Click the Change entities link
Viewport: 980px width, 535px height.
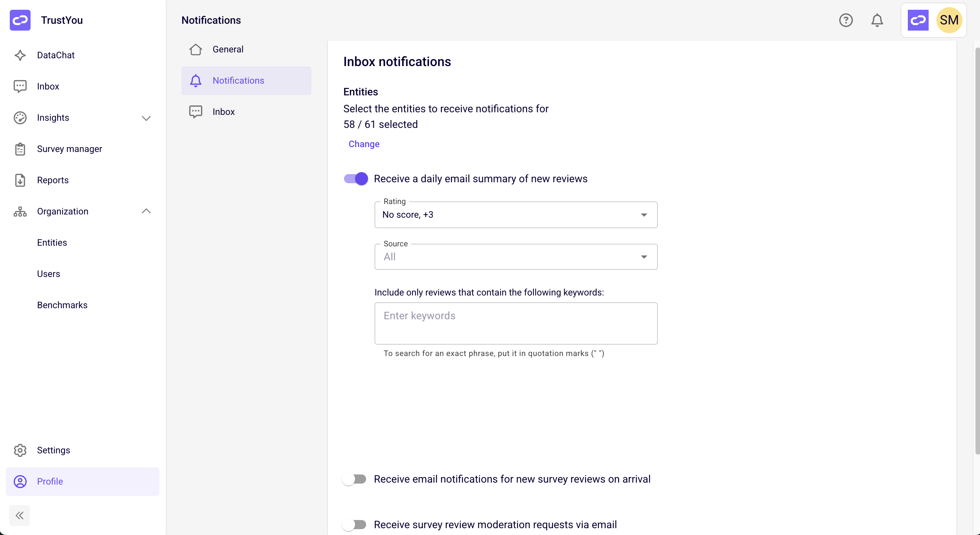pos(364,144)
